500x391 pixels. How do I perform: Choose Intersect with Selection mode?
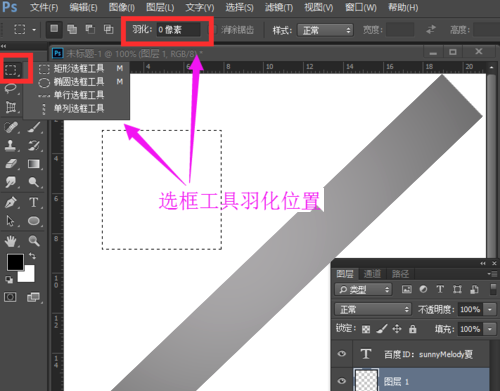click(x=108, y=29)
